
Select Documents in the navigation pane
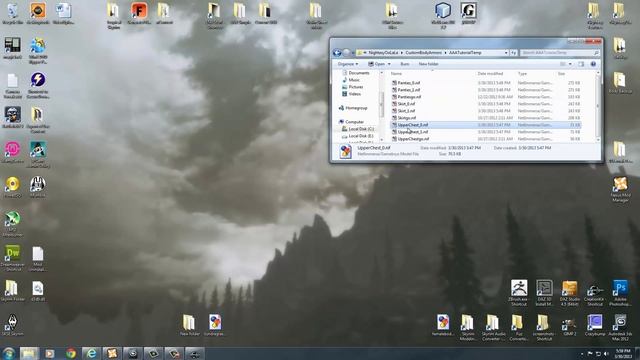[358, 73]
